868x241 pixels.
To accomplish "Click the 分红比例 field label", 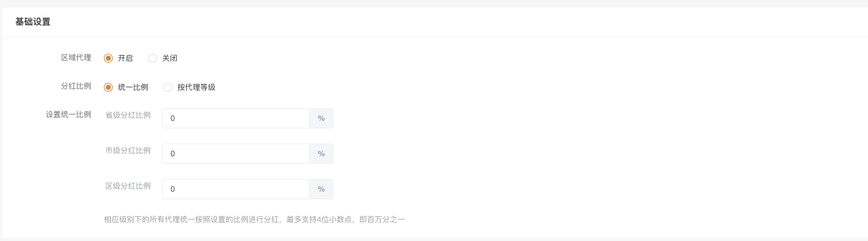I will (76, 86).
